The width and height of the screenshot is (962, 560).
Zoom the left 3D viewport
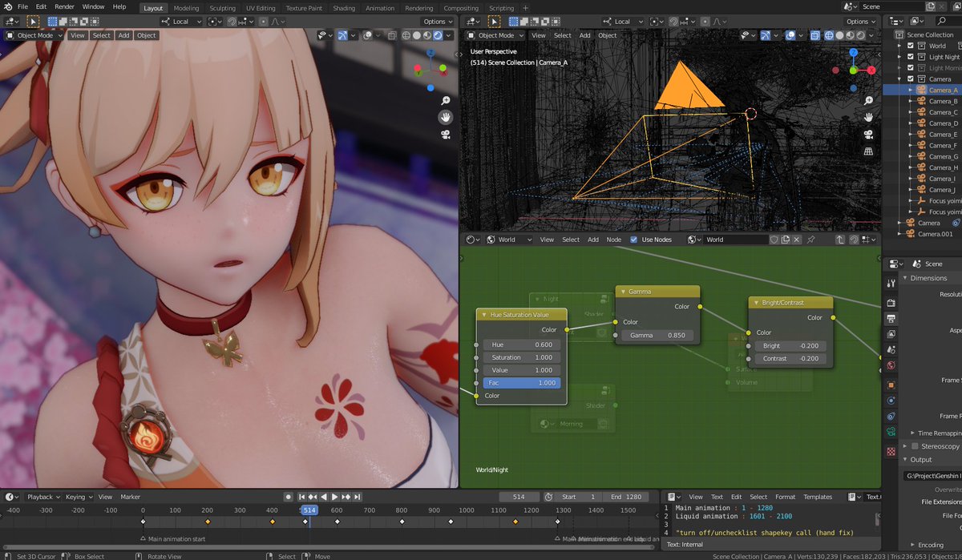pyautogui.click(x=445, y=101)
